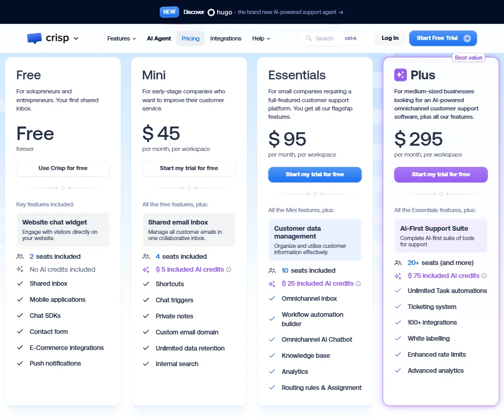Click the "Custom email domain" text
The height and width of the screenshot is (420, 504).
187,332
